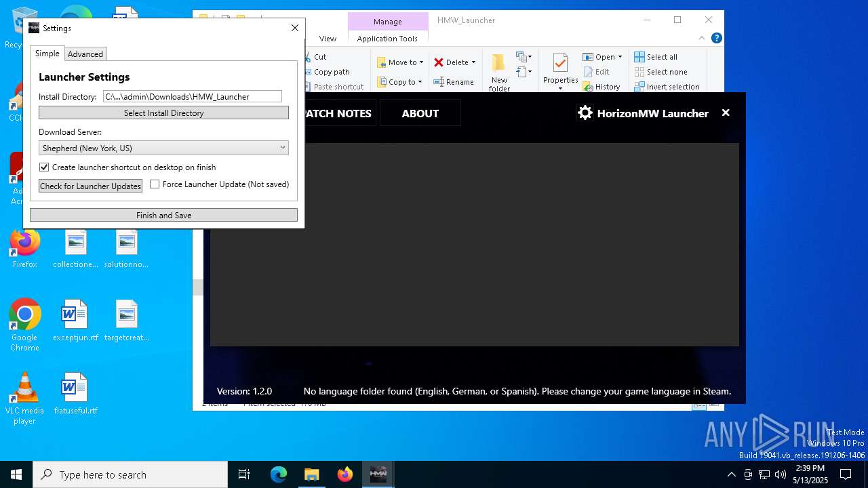Click Select all in Explorer ribbon
The image size is (868, 488).
pyautogui.click(x=656, y=57)
